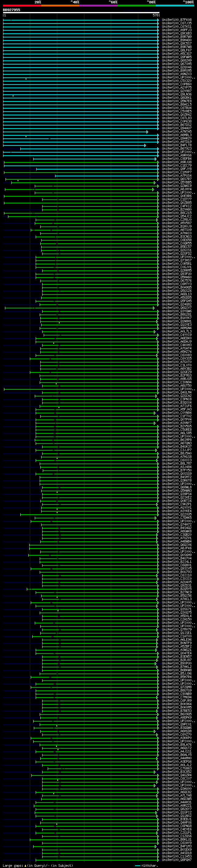This screenshot has width=197, height=868.
Task: Select hit UniRef100_A4J1S1
Action: pos(176,751)
